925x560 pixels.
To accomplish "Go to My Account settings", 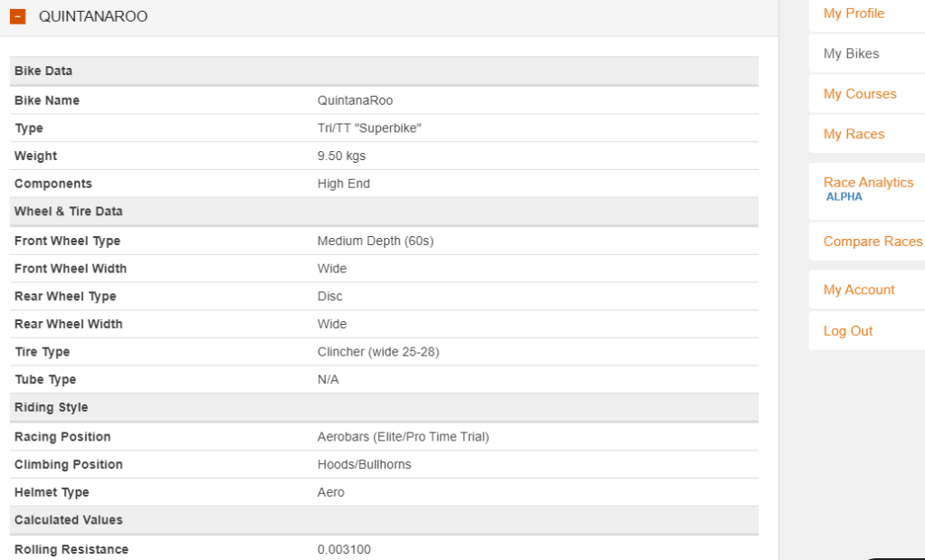I will [x=859, y=290].
